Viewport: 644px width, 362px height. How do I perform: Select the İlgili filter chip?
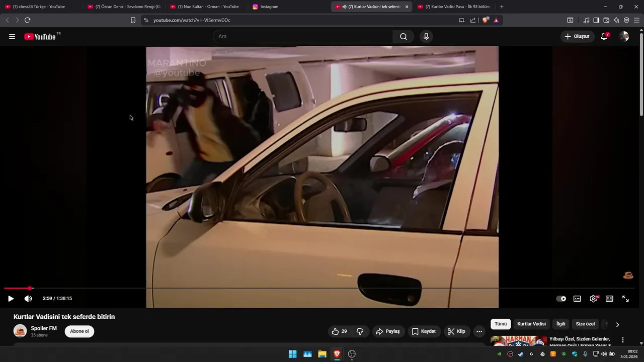coord(560,324)
